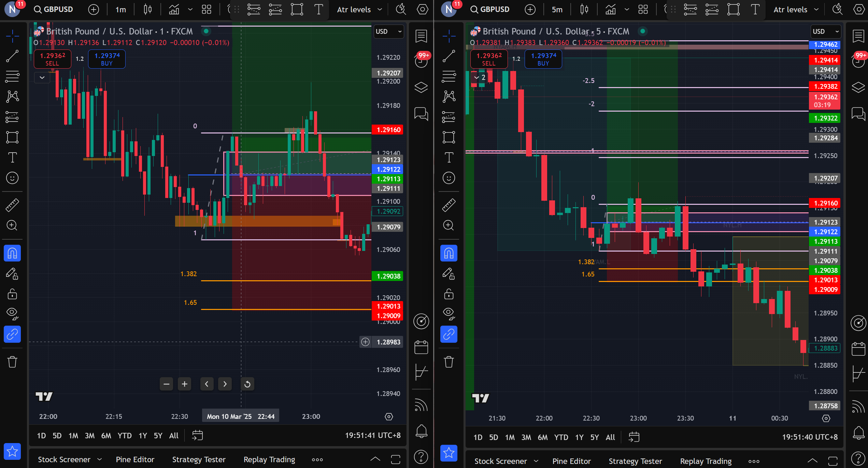Open the USD currency dropdown on left chart
The image size is (868, 468).
click(x=388, y=31)
